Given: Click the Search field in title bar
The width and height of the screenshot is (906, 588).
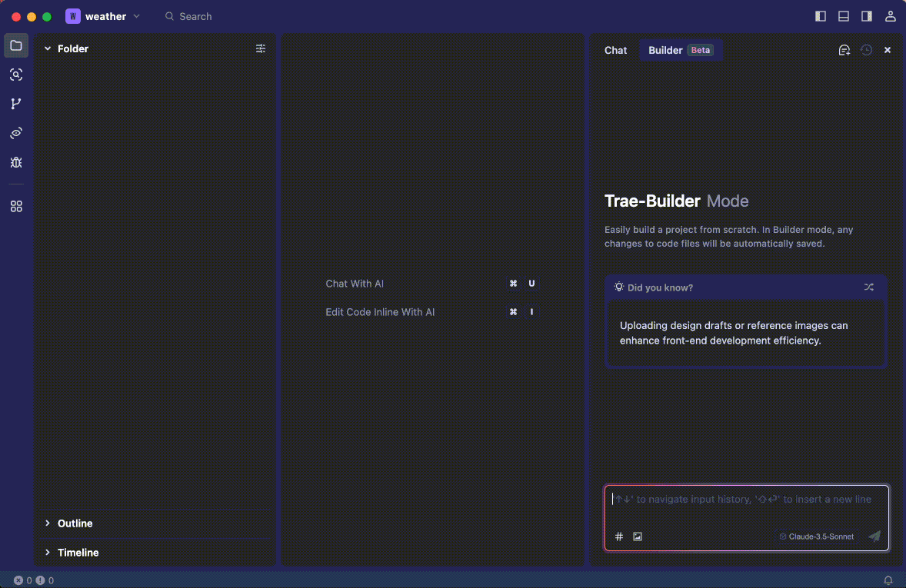Looking at the screenshot, I should pos(189,16).
